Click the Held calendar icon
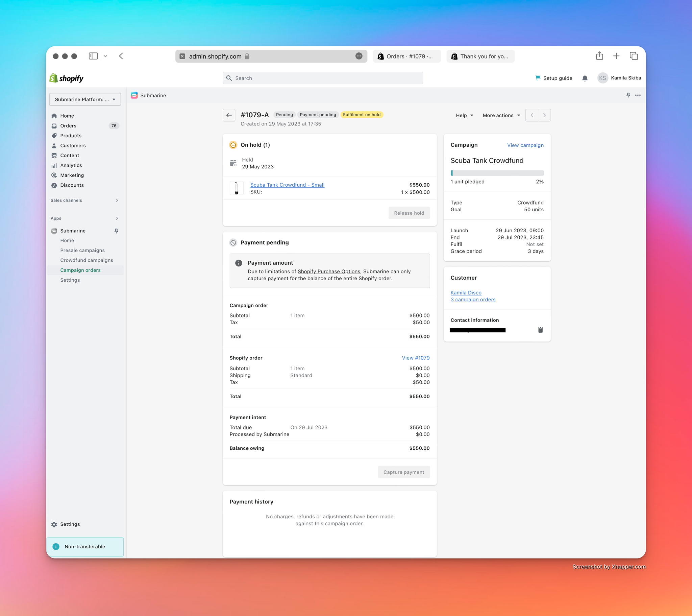This screenshot has width=692, height=616. point(233,163)
